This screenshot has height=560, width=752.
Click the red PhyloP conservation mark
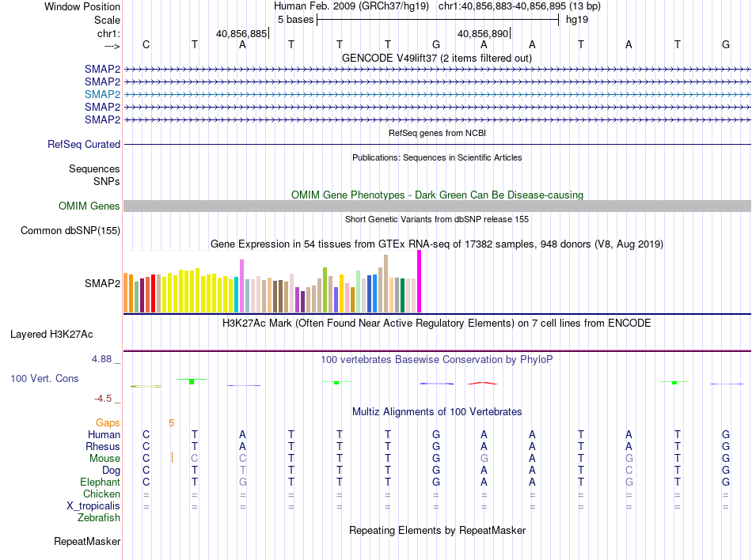tap(483, 384)
